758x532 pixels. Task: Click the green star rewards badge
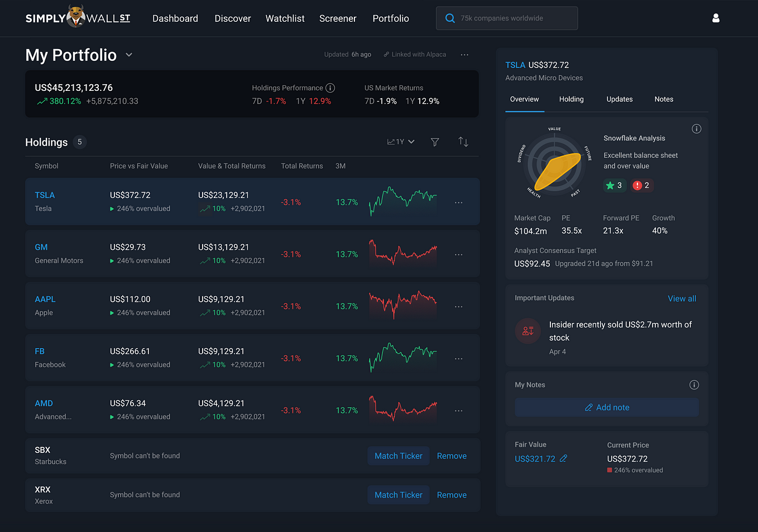[614, 185]
